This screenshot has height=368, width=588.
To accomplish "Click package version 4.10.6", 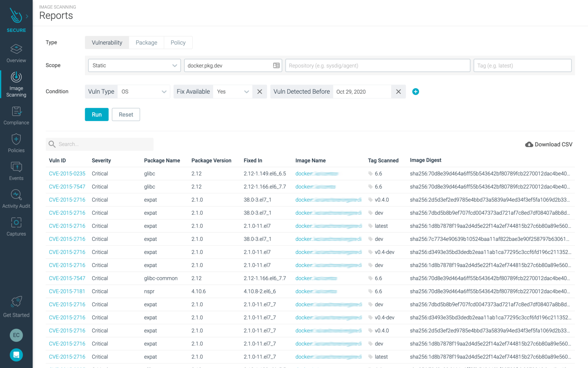I will [199, 291].
